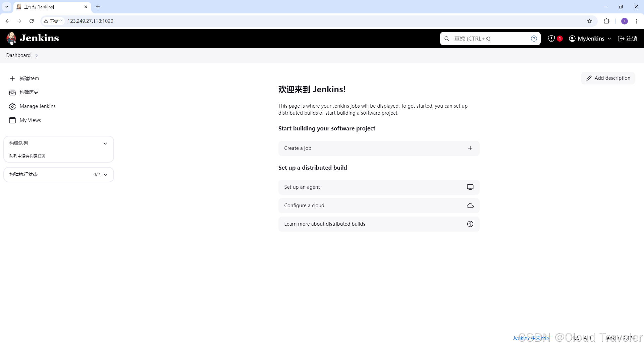Image resolution: width=644 pixels, height=348 pixels.
Task: Click Configure a cloud
Action: tap(379, 206)
